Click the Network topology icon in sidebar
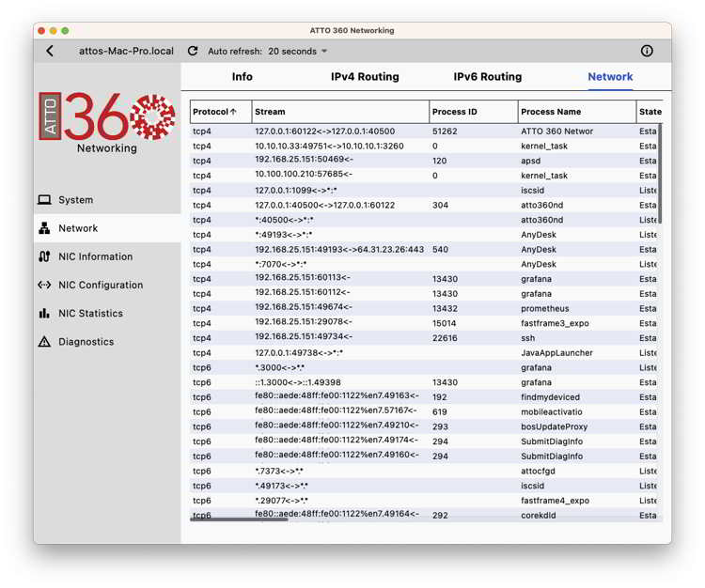705x588 pixels. (x=44, y=228)
